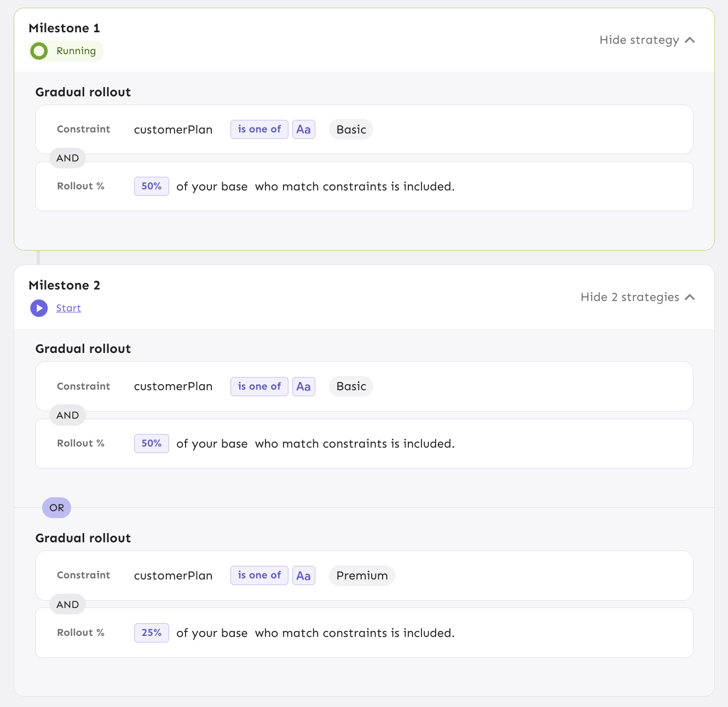This screenshot has width=728, height=707.
Task: Click the Milestone 2 heading
Action: click(x=65, y=285)
